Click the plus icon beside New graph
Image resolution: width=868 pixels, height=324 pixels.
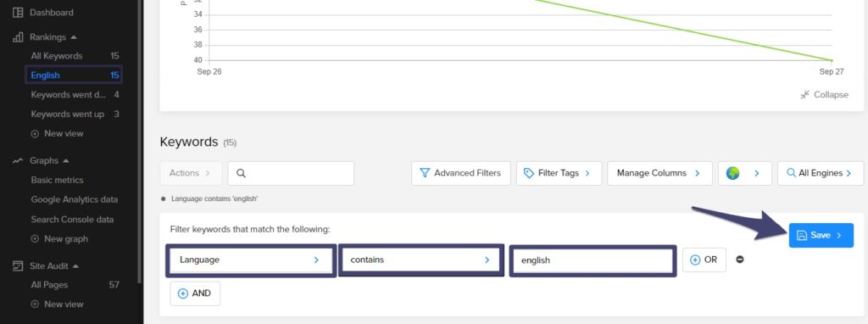click(x=35, y=238)
